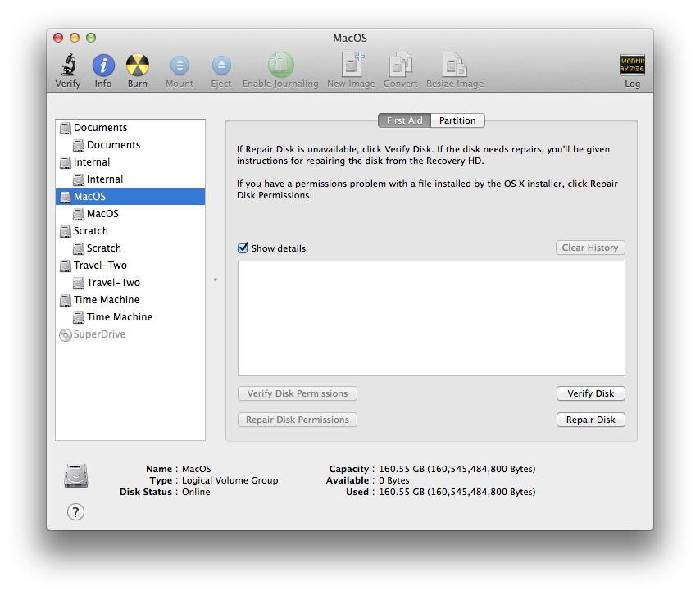This screenshot has width=700, height=595.
Task: Click the Type value Logical Volume Group
Action: 230,480
